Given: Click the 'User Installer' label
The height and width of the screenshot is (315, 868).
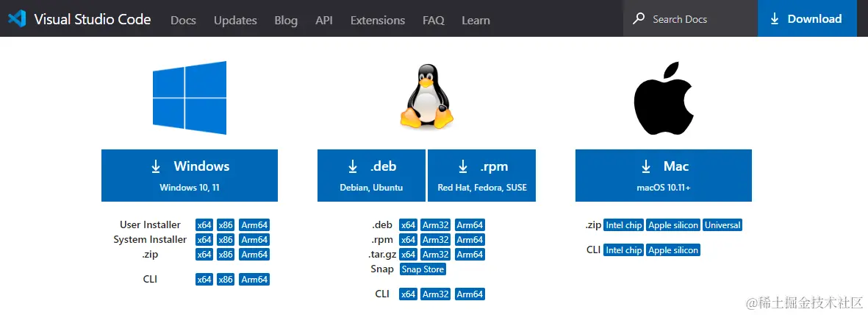Looking at the screenshot, I should [150, 224].
